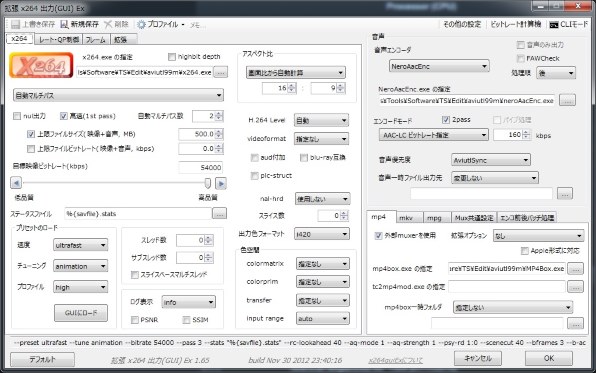This screenshot has width=596, height=373.
Task: Toggle 外部muxerを使用 checkbox
Action: click(378, 236)
